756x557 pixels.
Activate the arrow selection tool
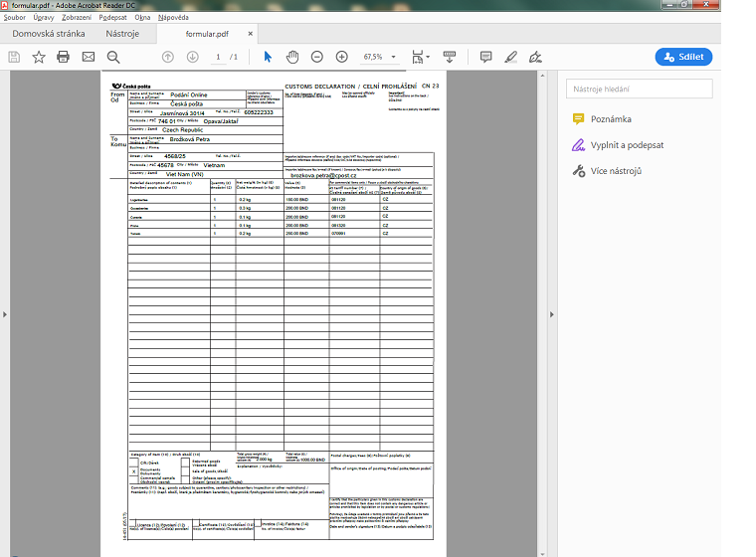point(267,57)
